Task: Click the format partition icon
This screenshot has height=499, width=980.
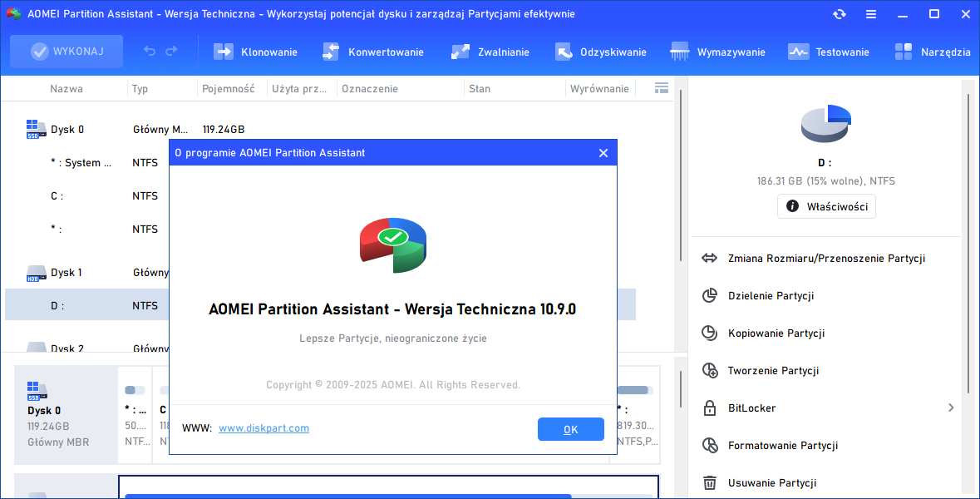Action: [x=710, y=445]
